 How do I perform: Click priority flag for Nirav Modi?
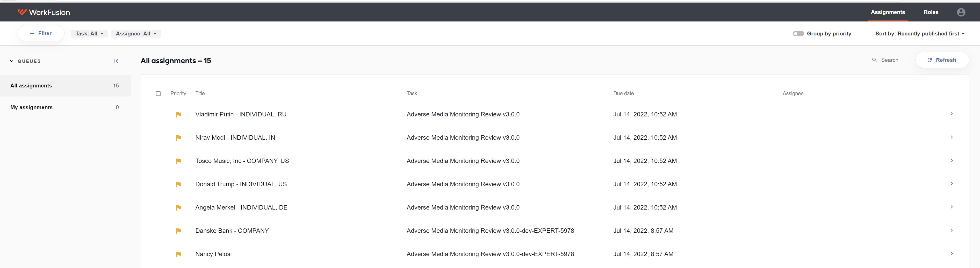point(178,138)
